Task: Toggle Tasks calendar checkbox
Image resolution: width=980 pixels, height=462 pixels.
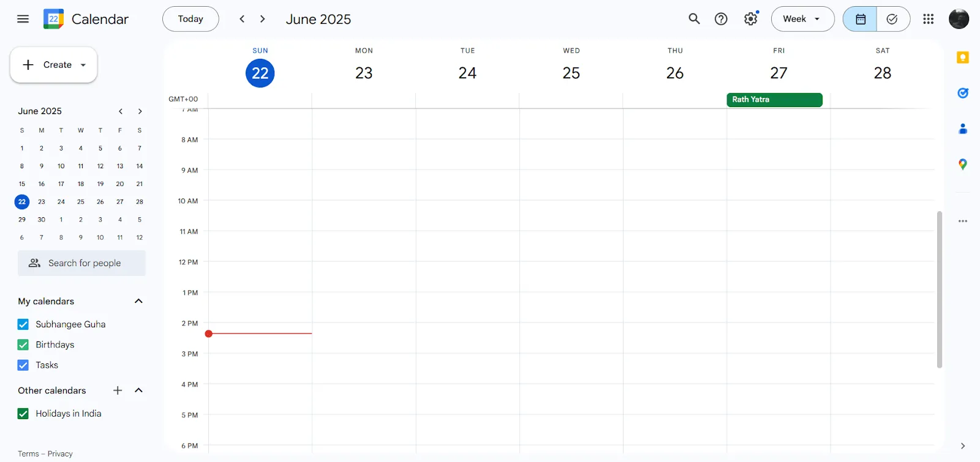Action: tap(23, 365)
